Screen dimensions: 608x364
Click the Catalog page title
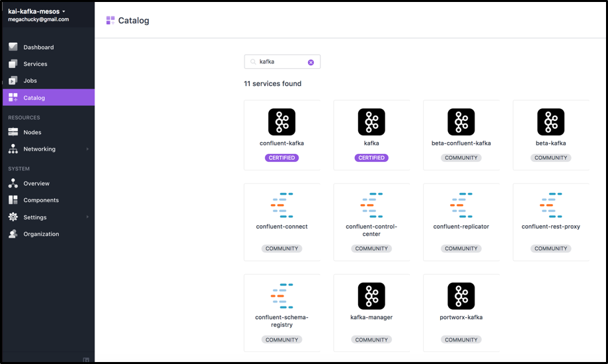133,20
